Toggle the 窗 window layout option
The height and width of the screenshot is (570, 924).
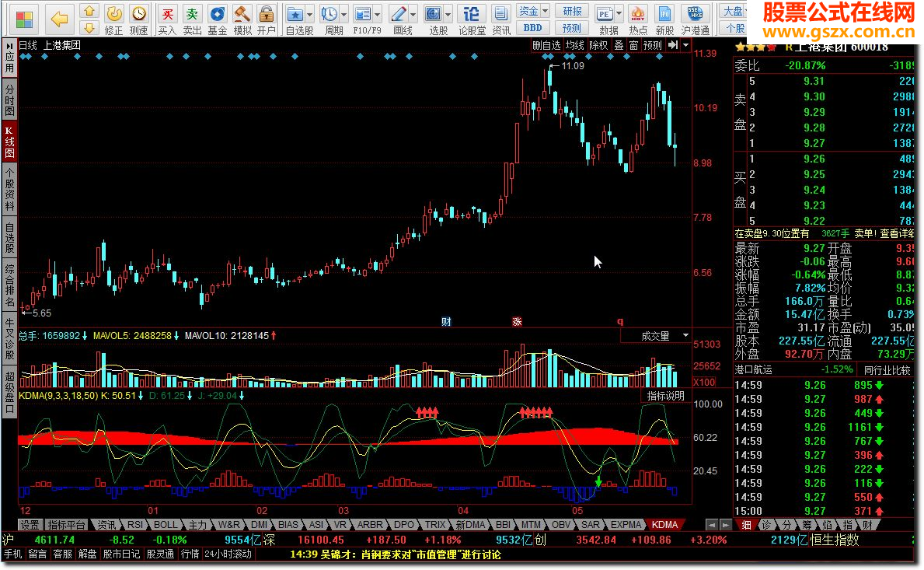click(x=633, y=45)
